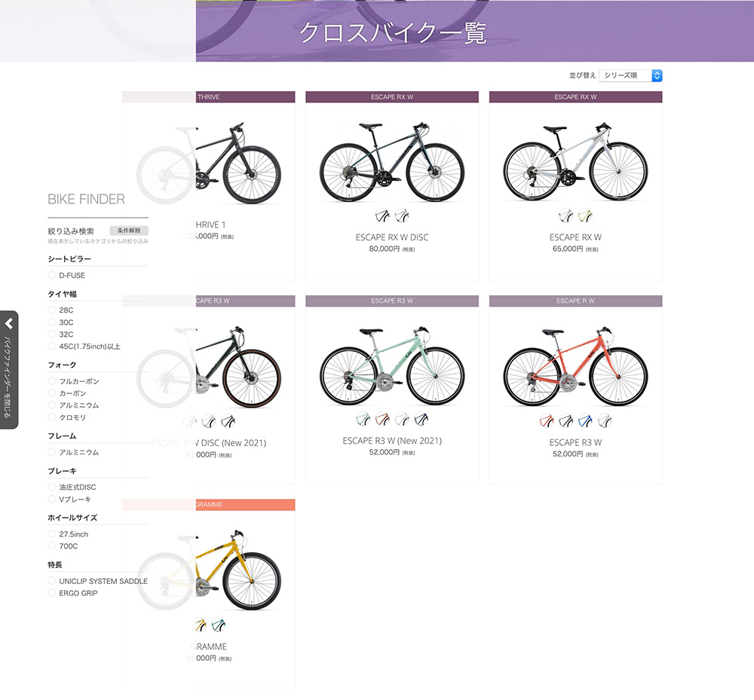Viewport: 754px width, 700px height.
Task: Click the ESCAPE R W series header bar
Action: [575, 301]
